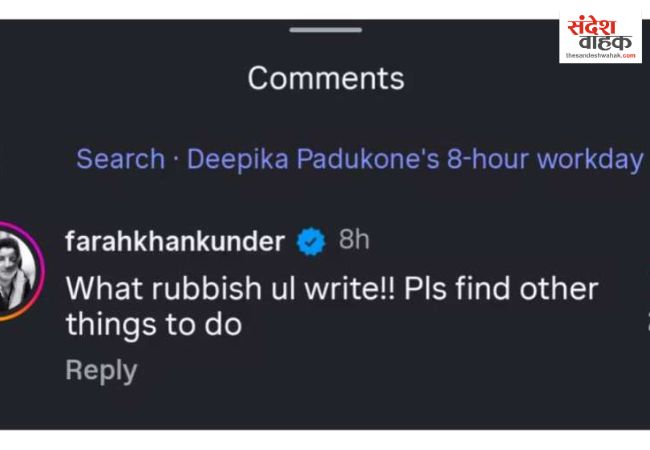Click the middle dot separator after Search

click(176, 159)
